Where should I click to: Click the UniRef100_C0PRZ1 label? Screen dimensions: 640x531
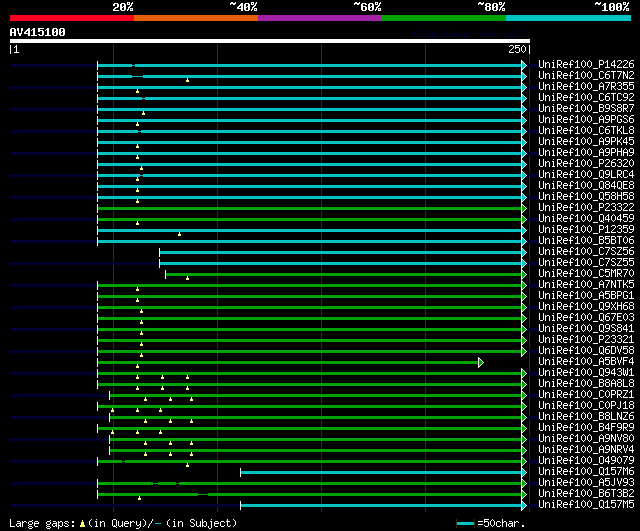586,395
